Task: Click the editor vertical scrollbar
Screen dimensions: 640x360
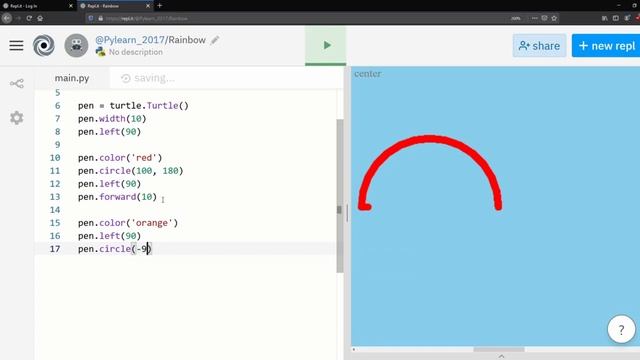Action: pyautogui.click(x=340, y=196)
